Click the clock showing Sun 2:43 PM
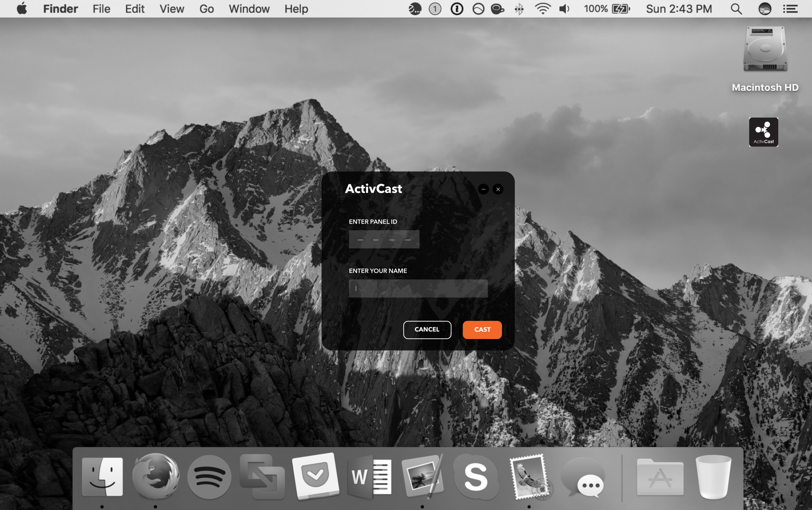This screenshot has height=510, width=812. [x=679, y=9]
